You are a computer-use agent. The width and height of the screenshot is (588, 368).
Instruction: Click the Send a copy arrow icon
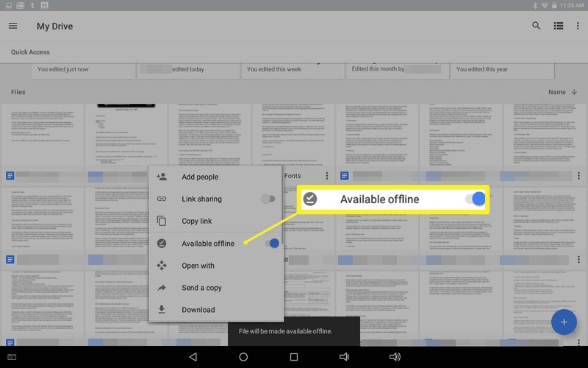click(x=162, y=288)
